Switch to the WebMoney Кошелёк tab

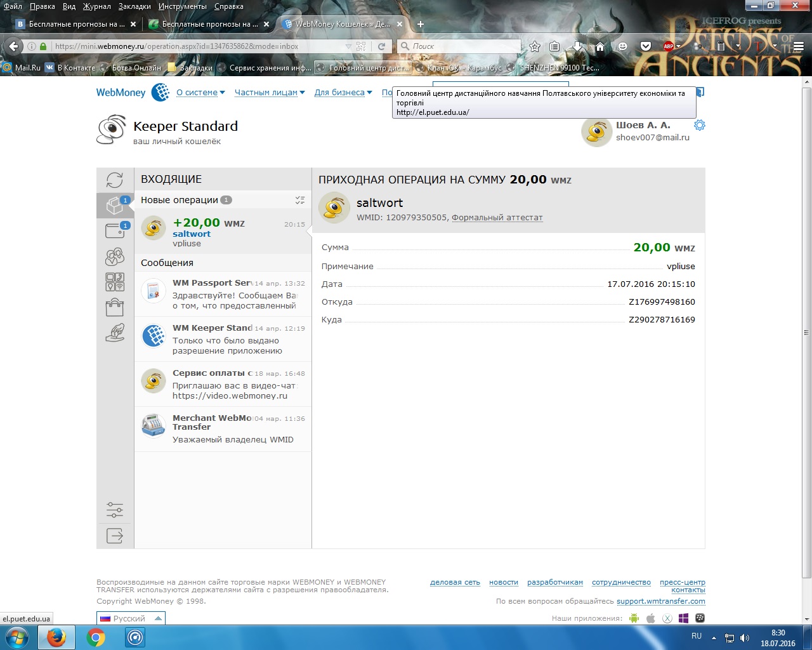(x=343, y=24)
